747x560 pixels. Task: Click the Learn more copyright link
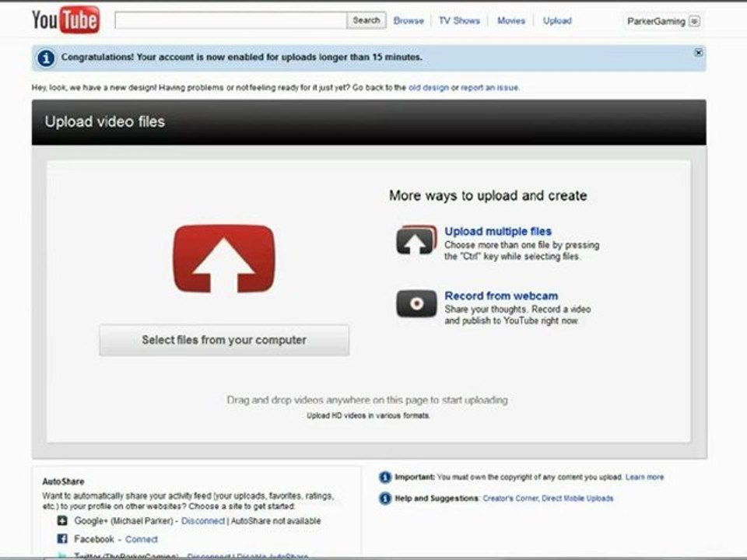tap(644, 477)
